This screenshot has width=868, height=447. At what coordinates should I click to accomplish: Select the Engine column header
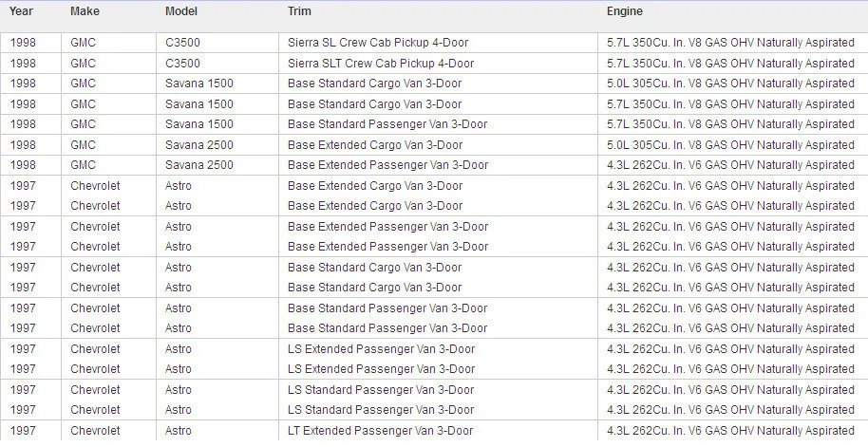625,11
